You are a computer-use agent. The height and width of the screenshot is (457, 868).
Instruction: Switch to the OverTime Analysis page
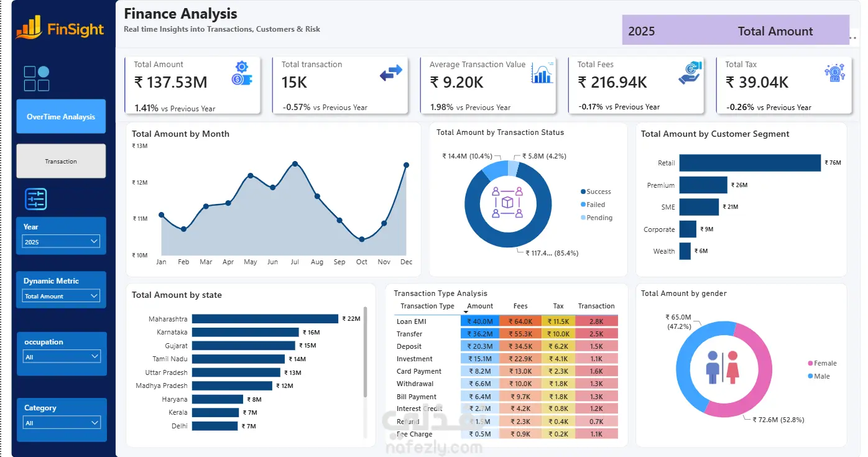pyautogui.click(x=61, y=116)
